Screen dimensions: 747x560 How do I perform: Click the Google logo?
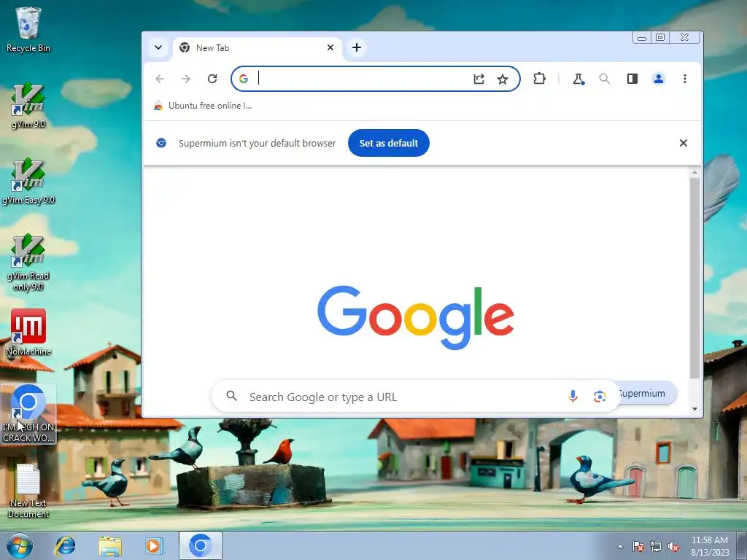tap(415, 318)
